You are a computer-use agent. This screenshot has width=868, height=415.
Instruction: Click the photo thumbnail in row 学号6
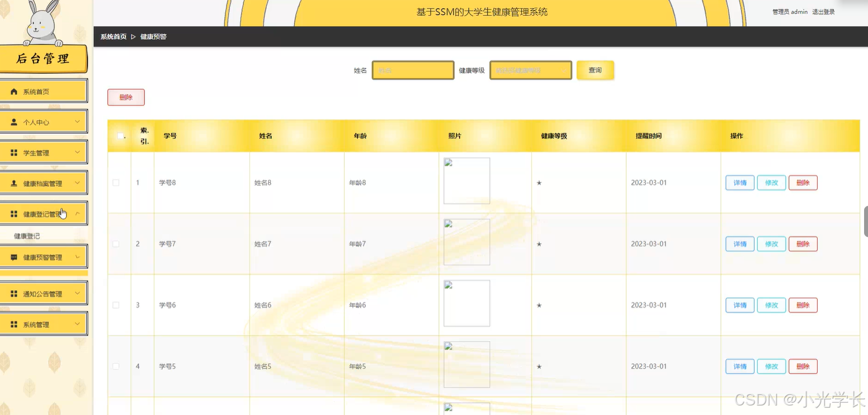click(467, 303)
